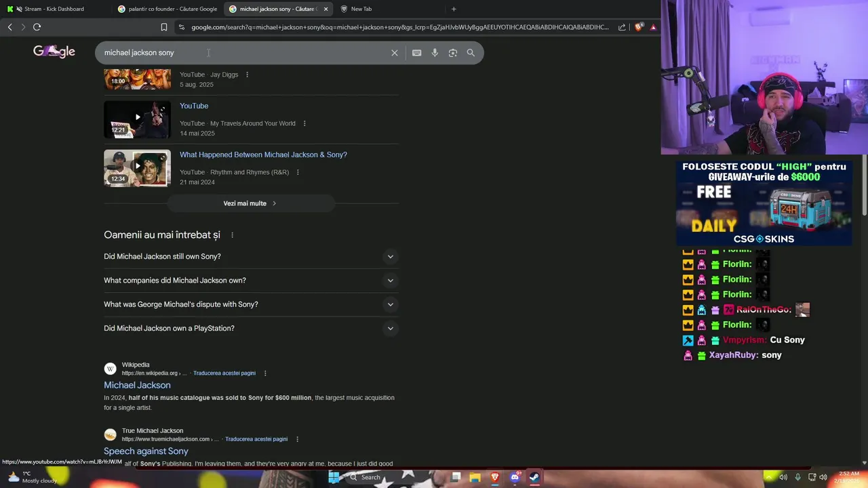
Task: Open Brave browser from the taskbar
Action: tap(495, 477)
